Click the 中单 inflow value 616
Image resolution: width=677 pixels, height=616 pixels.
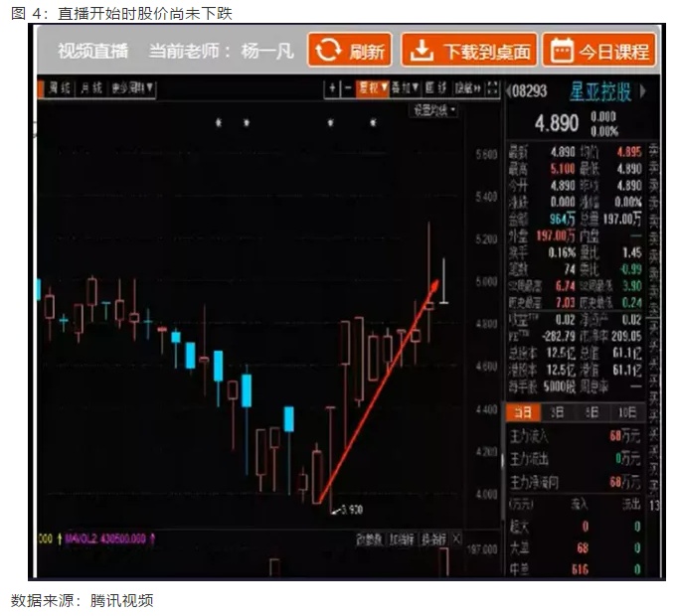pyautogui.click(x=581, y=570)
